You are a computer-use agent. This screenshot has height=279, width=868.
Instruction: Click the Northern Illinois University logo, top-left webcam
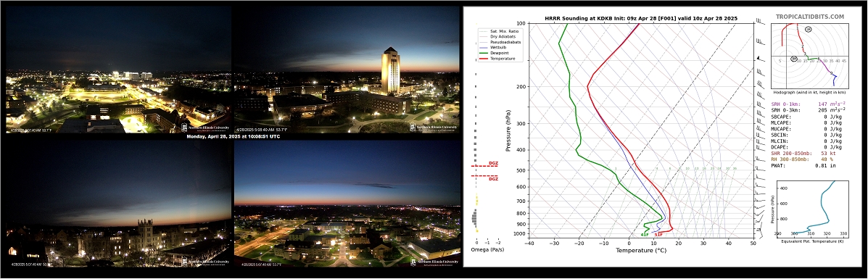tap(205, 128)
